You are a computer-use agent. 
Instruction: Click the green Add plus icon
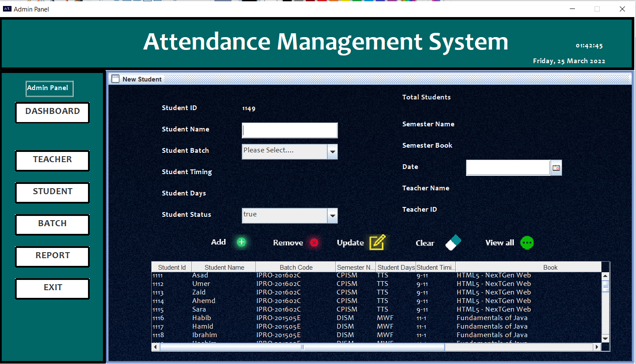click(241, 242)
